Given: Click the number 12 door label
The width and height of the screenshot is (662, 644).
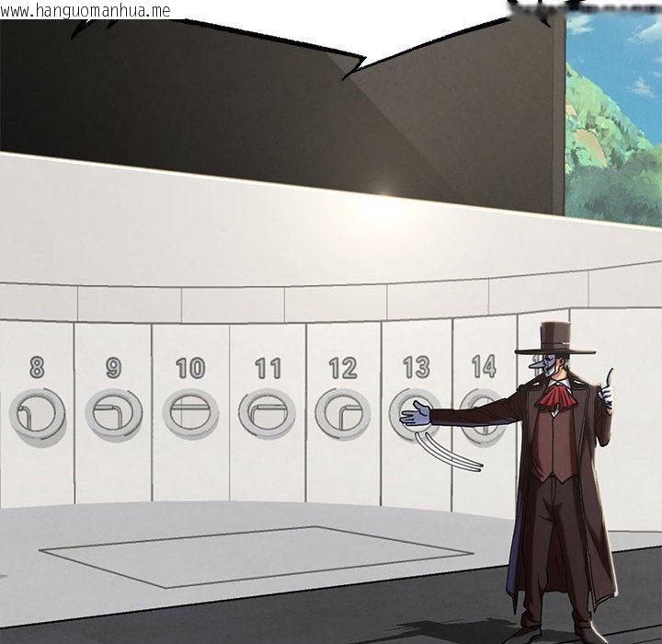Looking at the screenshot, I should 343,369.
